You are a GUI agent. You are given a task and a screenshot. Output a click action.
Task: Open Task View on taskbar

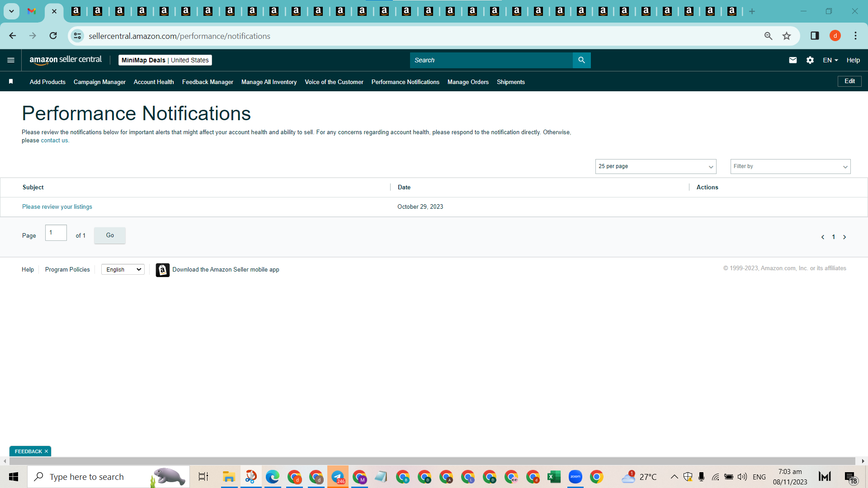[203, 477]
